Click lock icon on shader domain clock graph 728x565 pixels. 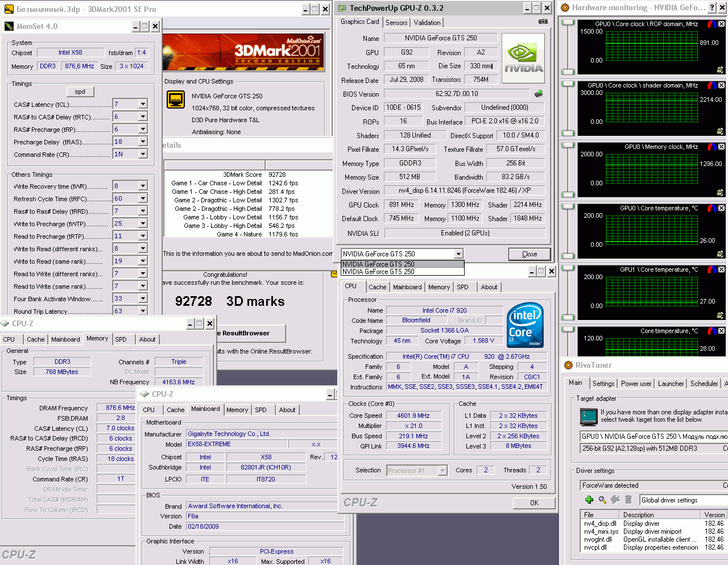click(720, 131)
